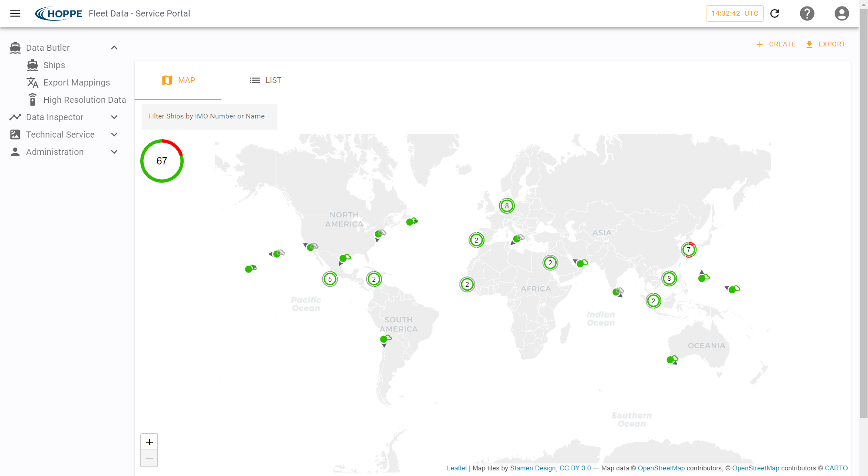Open Export Mappings in the sidebar
The image size is (868, 476).
[x=76, y=82]
